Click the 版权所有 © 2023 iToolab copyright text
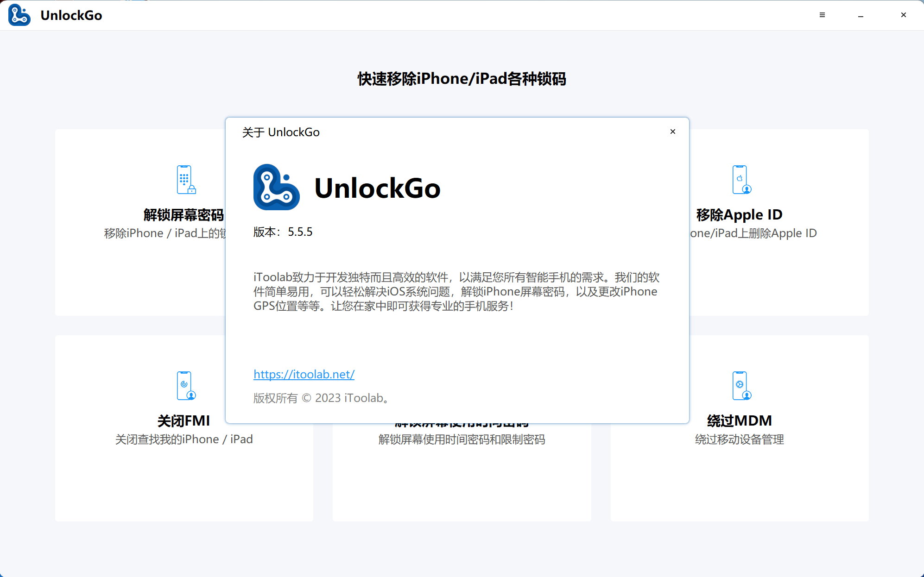 click(x=321, y=398)
